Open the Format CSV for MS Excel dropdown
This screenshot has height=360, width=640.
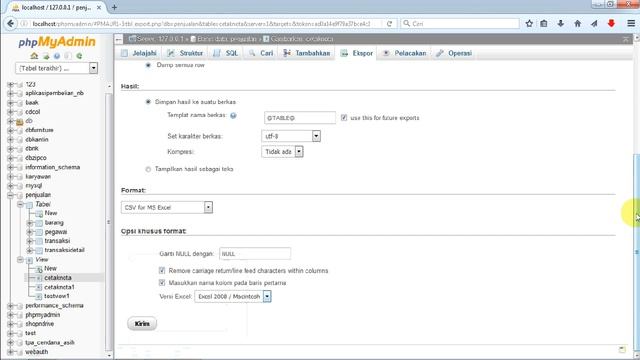(167, 207)
